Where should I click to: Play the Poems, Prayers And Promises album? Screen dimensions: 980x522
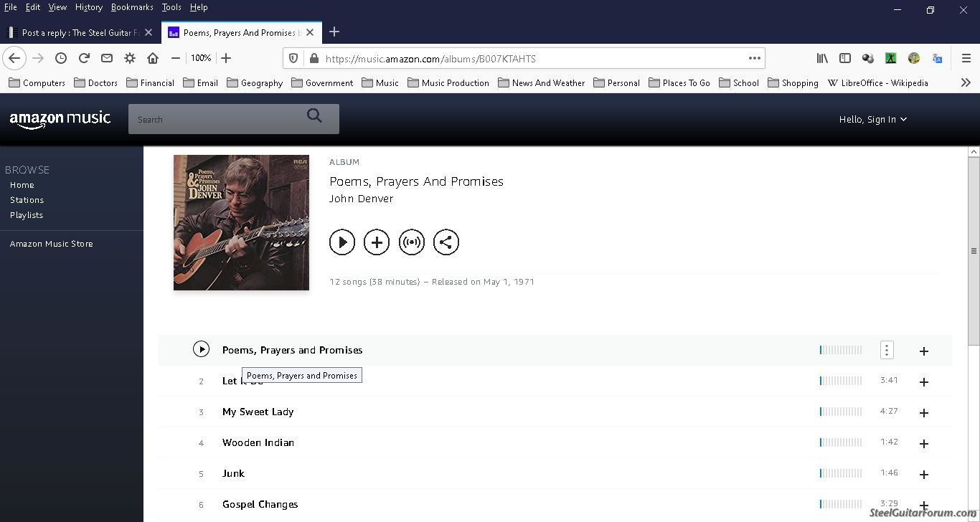pos(342,242)
